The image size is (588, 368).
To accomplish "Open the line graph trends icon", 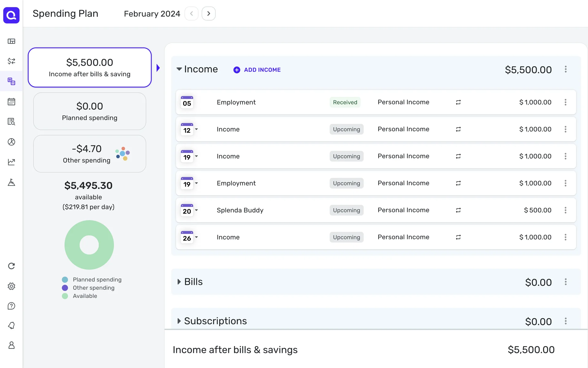I will (11, 162).
